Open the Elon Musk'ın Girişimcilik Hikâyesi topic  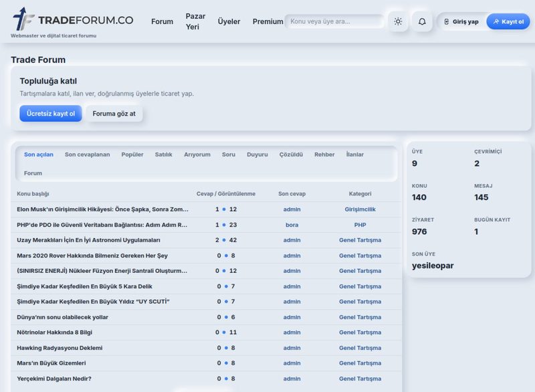103,209
